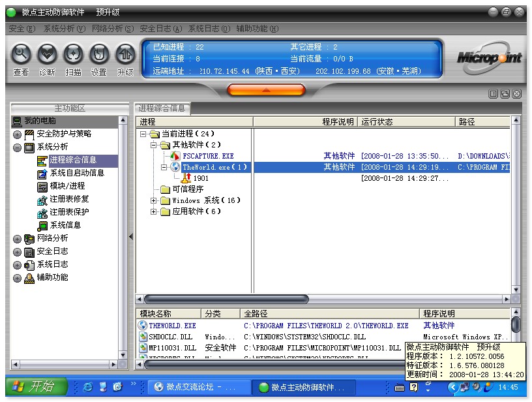Expand the 安全防护与策略 node

point(17,134)
